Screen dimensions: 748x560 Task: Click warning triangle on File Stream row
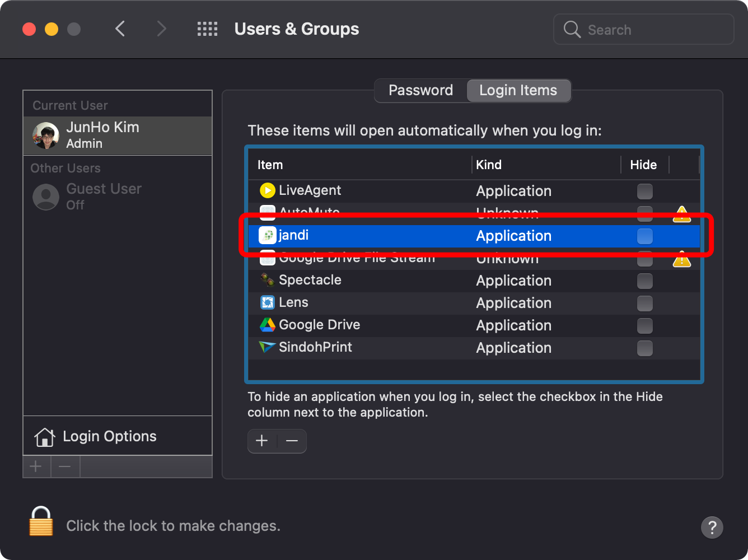[682, 259]
